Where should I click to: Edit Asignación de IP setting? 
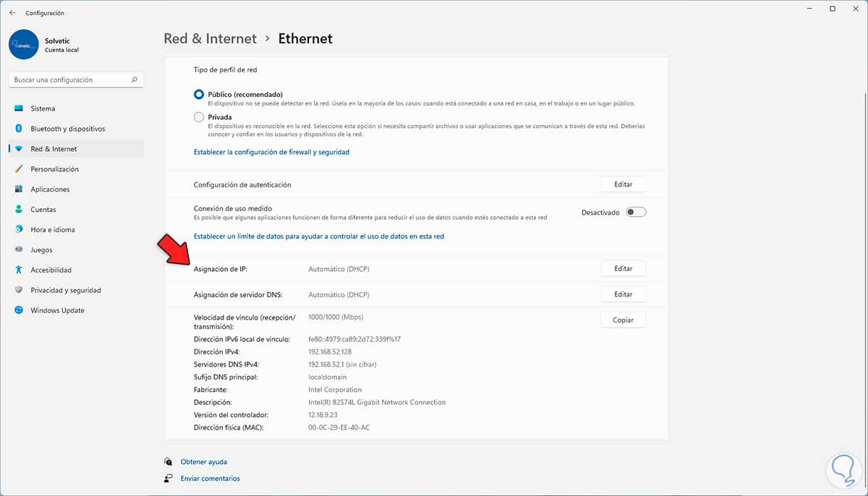pyautogui.click(x=623, y=269)
